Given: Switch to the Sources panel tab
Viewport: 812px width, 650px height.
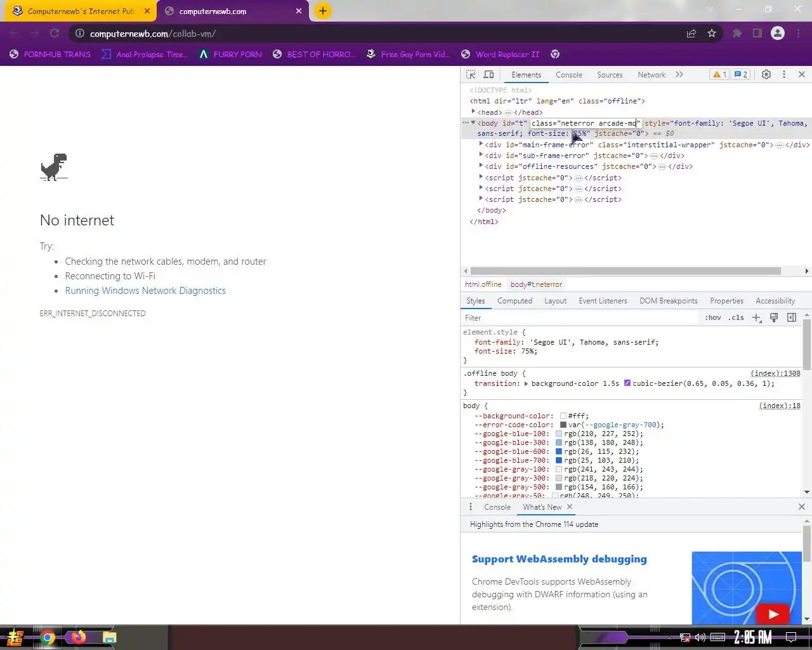Looking at the screenshot, I should pos(610,75).
